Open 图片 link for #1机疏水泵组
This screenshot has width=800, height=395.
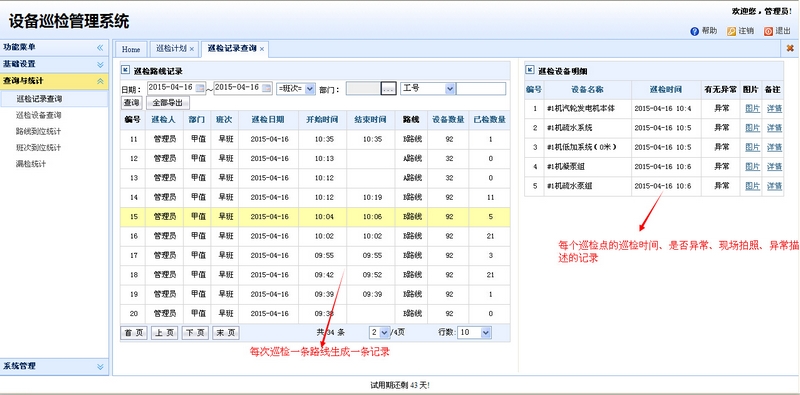(753, 186)
